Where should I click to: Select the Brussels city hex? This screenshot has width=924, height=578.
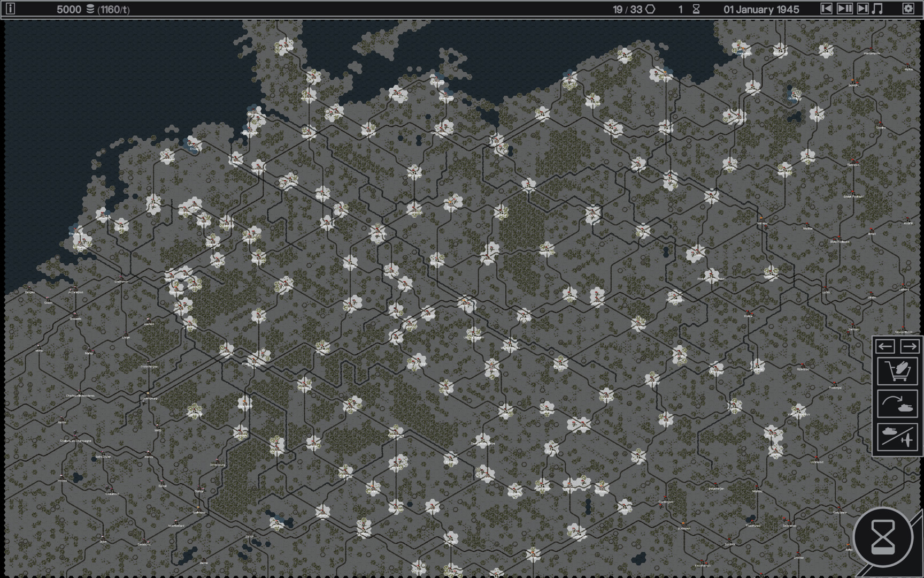point(75,315)
